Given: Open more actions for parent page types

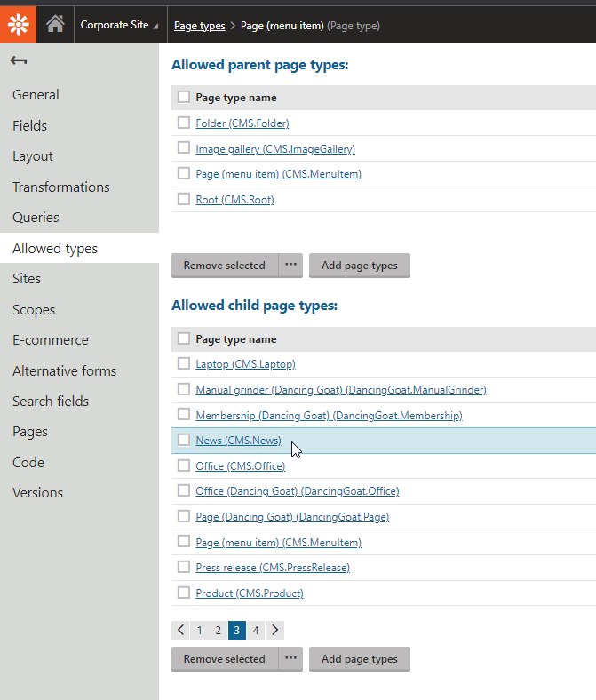Looking at the screenshot, I should pos(290,265).
